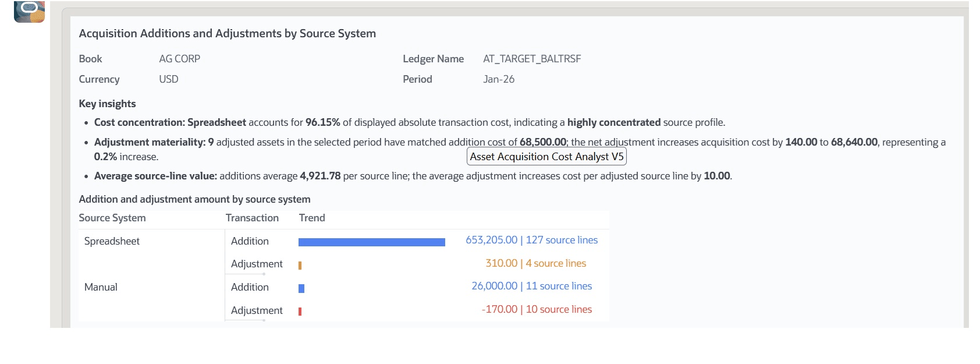Click the 68,640.00 adjusted cost figure

pos(854,142)
